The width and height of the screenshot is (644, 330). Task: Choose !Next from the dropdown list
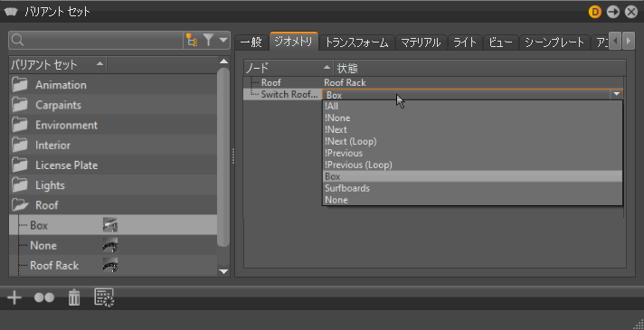click(x=472, y=129)
